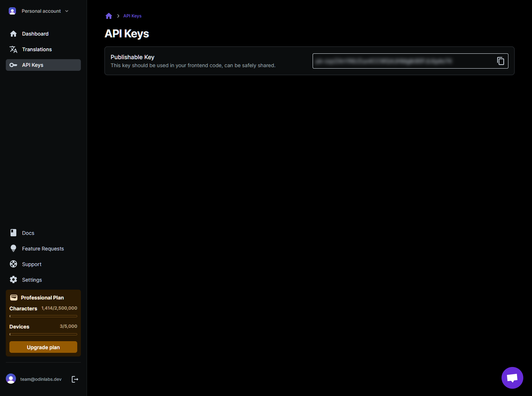Click the Feature Requests lightbulb icon
The width and height of the screenshot is (532, 396).
13,248
